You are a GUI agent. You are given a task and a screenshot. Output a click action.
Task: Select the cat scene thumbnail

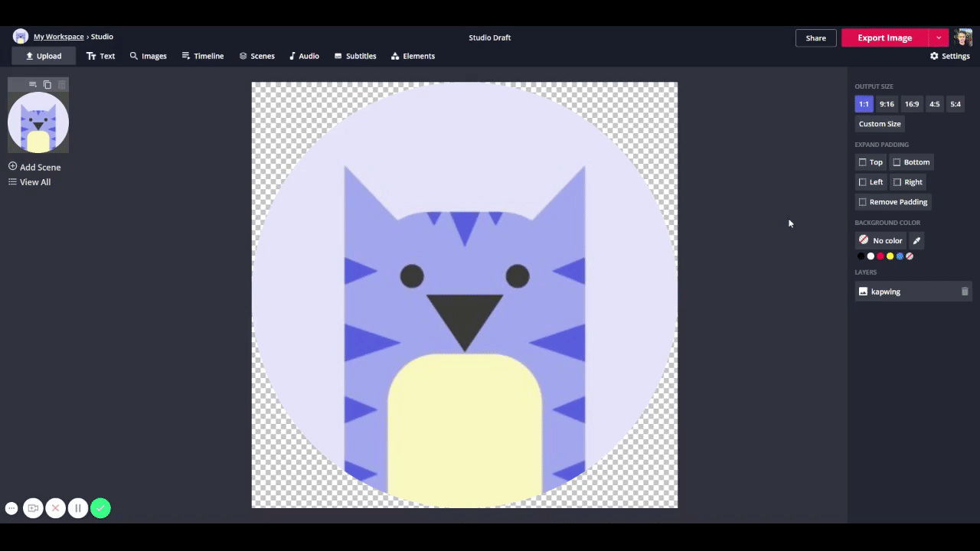click(38, 122)
